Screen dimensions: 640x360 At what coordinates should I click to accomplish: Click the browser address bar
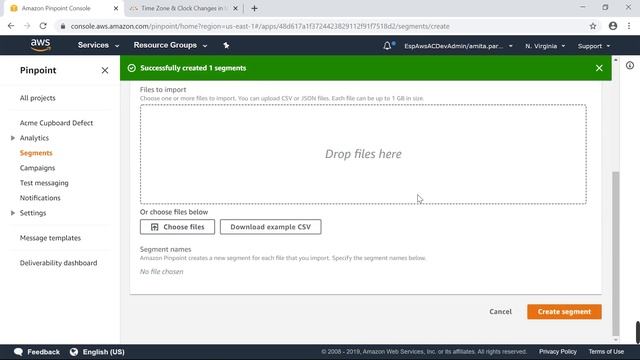pos(322,26)
